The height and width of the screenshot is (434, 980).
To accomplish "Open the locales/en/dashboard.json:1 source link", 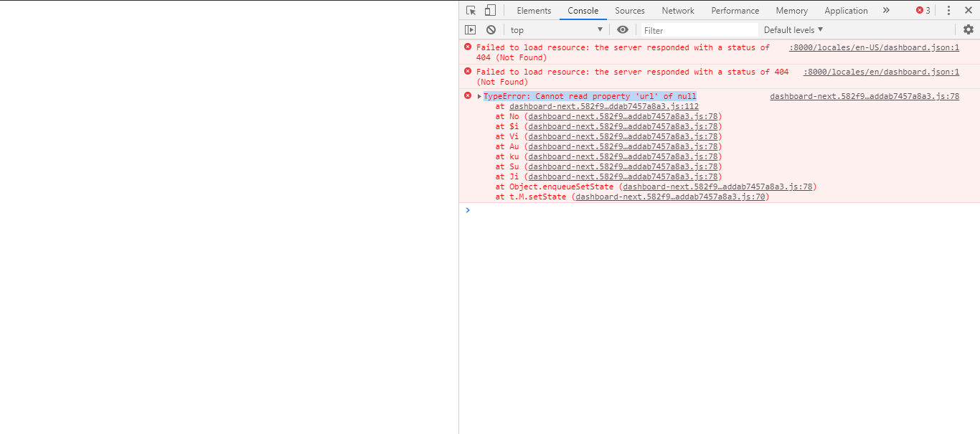I will (881, 72).
